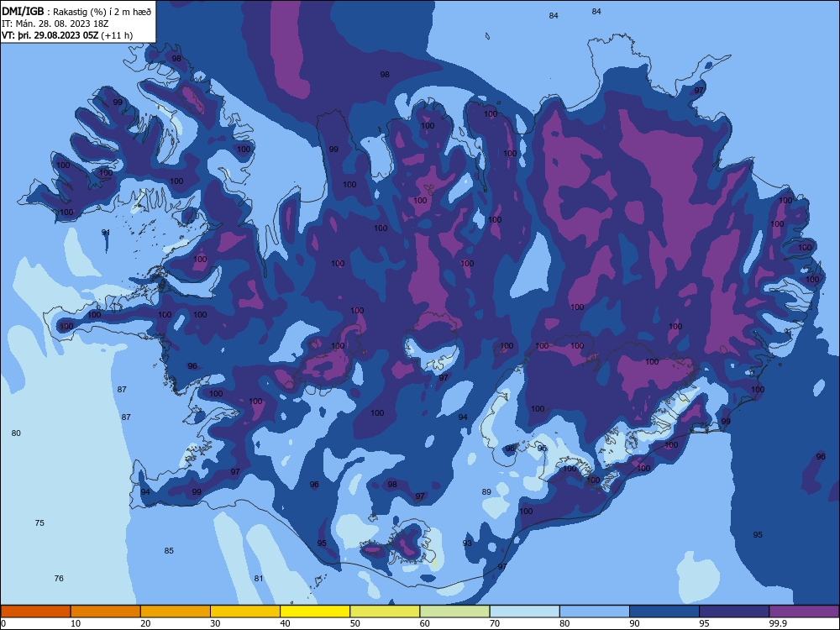Pick the amber 20–30 legend swatch

click(x=176, y=612)
